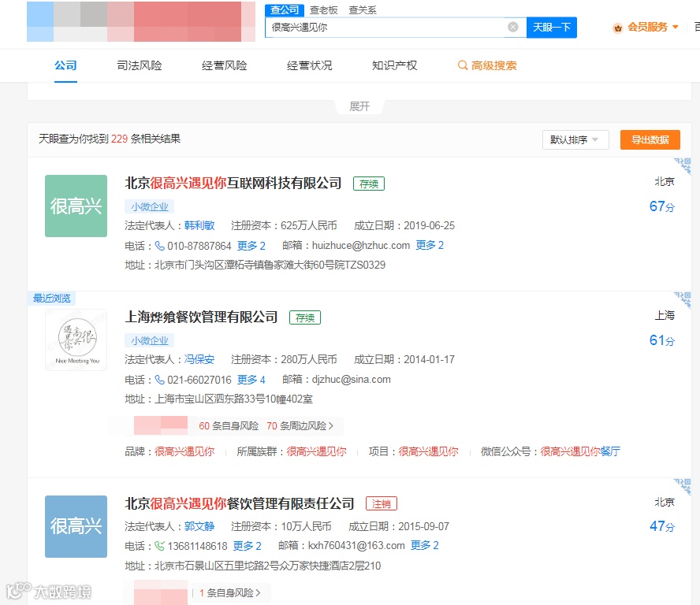
Task: Show more phones 更多 2 after 010-87887864
Action: 251,246
